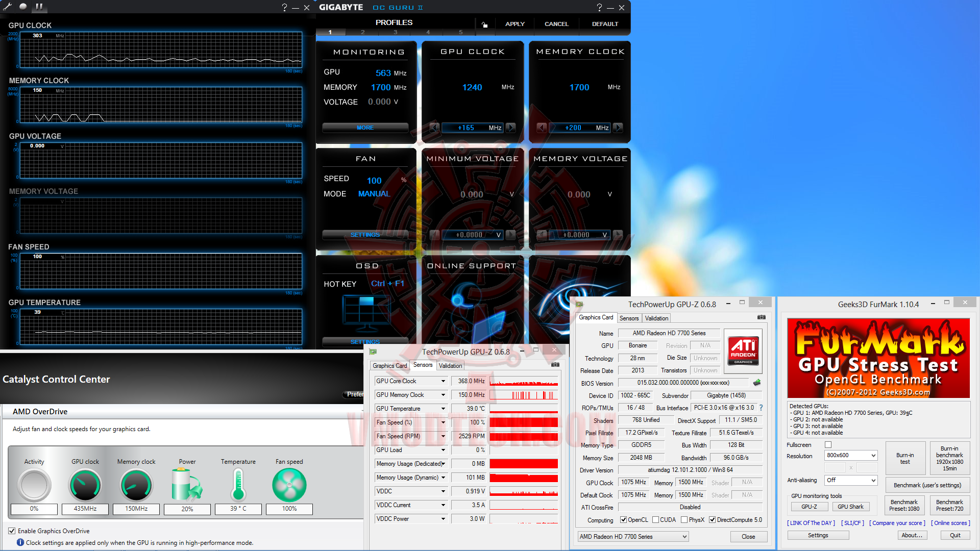Click the wrench icon in monitoring window corner
Screen dimensions: 980x551
(8, 7)
